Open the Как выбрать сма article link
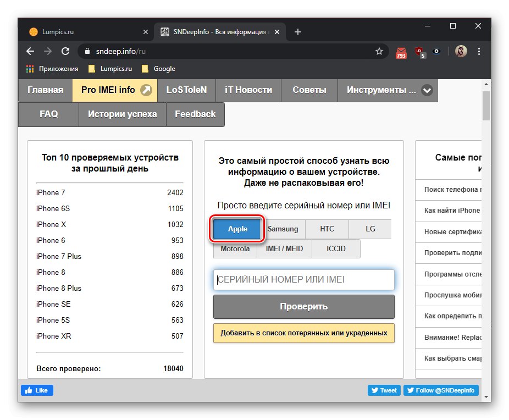The height and width of the screenshot is (420, 509). coord(452,358)
